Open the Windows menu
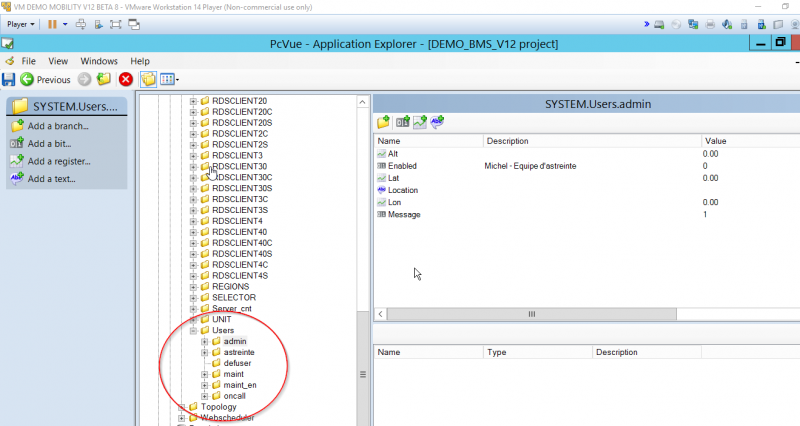This screenshot has width=800, height=426. coord(99,61)
